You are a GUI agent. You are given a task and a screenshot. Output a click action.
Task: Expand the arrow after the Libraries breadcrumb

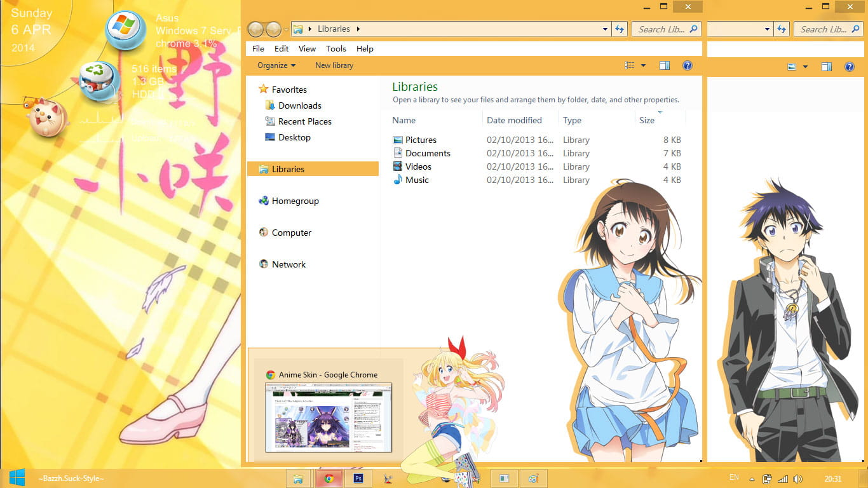[358, 29]
